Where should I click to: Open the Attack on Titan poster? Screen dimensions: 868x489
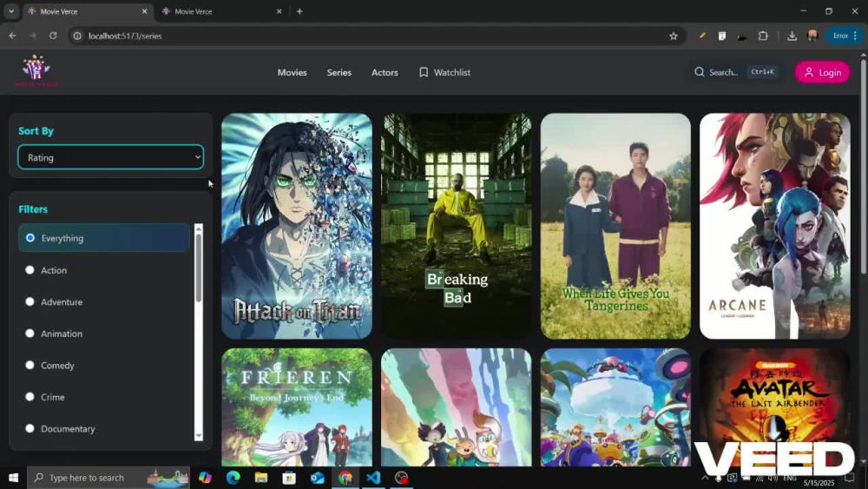coord(297,226)
